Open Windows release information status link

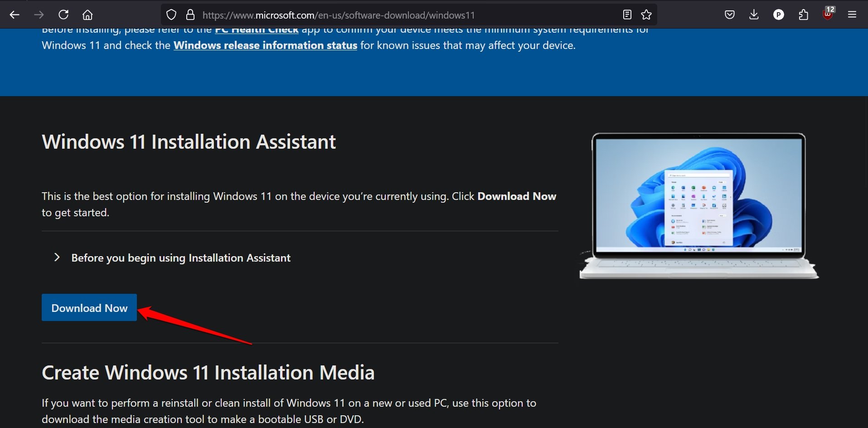tap(265, 45)
